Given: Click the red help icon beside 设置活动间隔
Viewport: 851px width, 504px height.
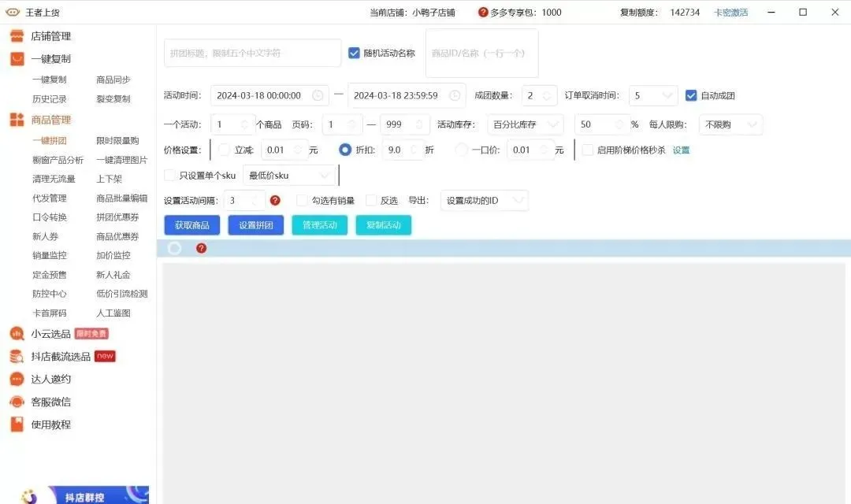Looking at the screenshot, I should [x=275, y=201].
